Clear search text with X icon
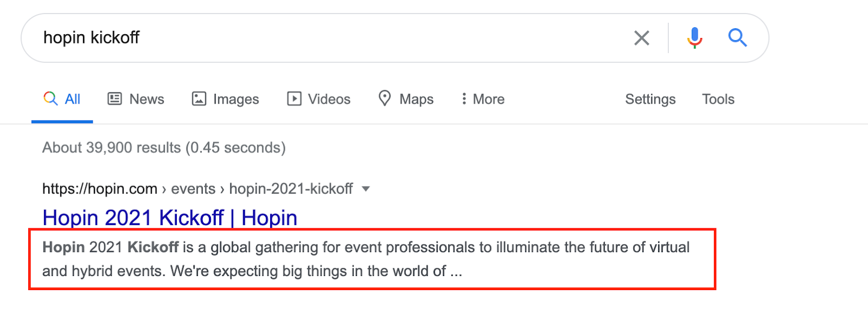868x314 pixels. pos(641,38)
